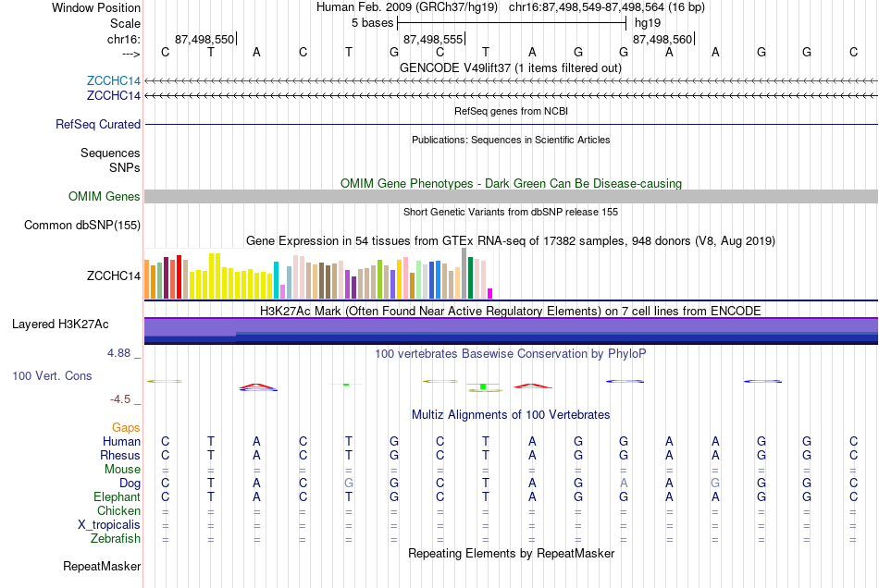Click the dark green bar in GTEx chart
Screen dimensions: 879x588
point(471,277)
